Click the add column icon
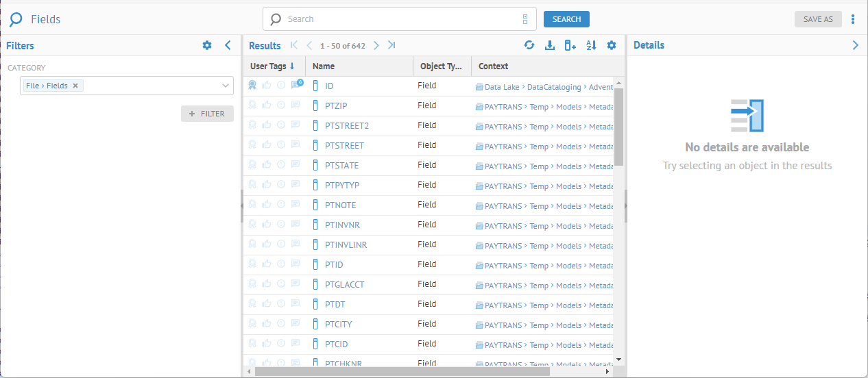 tap(570, 45)
